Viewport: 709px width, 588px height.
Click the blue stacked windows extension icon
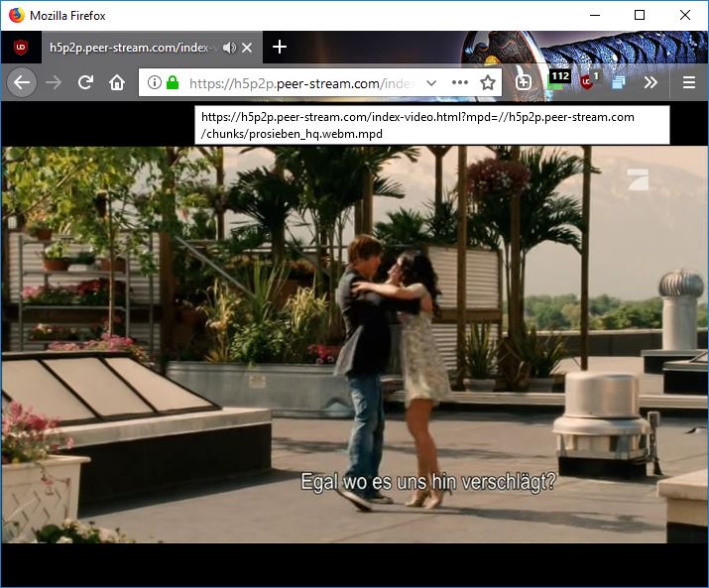point(618,82)
